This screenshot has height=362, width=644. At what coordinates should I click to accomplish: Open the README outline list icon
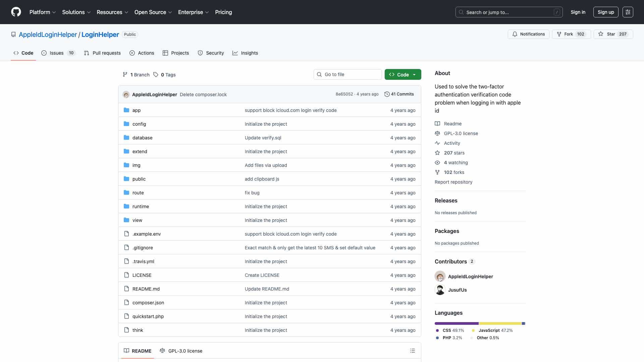point(412,351)
